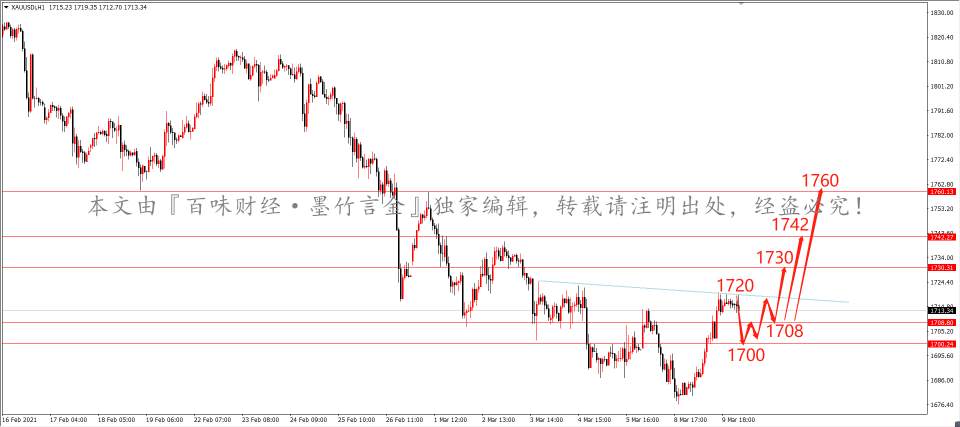Click the 1791.60 price axis value

pyautogui.click(x=943, y=111)
